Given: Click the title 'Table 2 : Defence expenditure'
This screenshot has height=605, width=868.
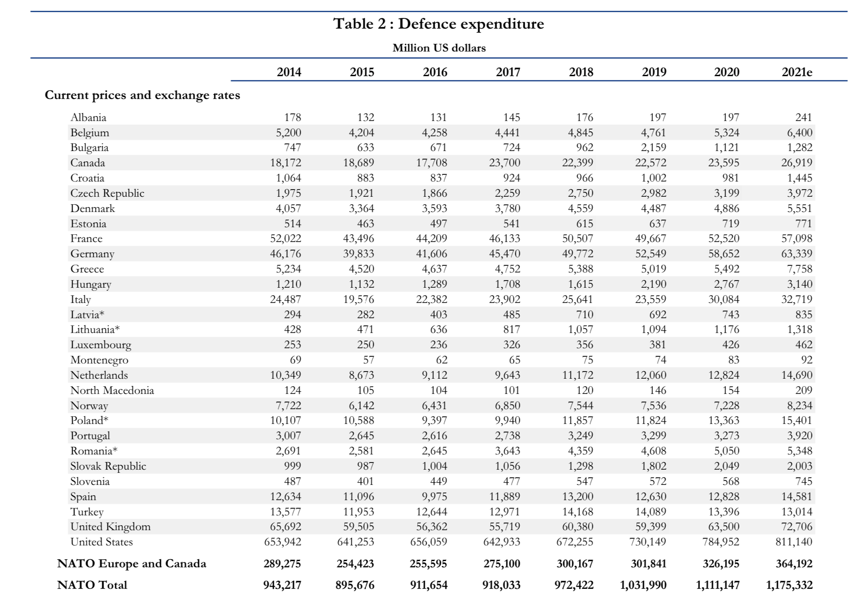Looking at the screenshot, I should click(439, 24).
